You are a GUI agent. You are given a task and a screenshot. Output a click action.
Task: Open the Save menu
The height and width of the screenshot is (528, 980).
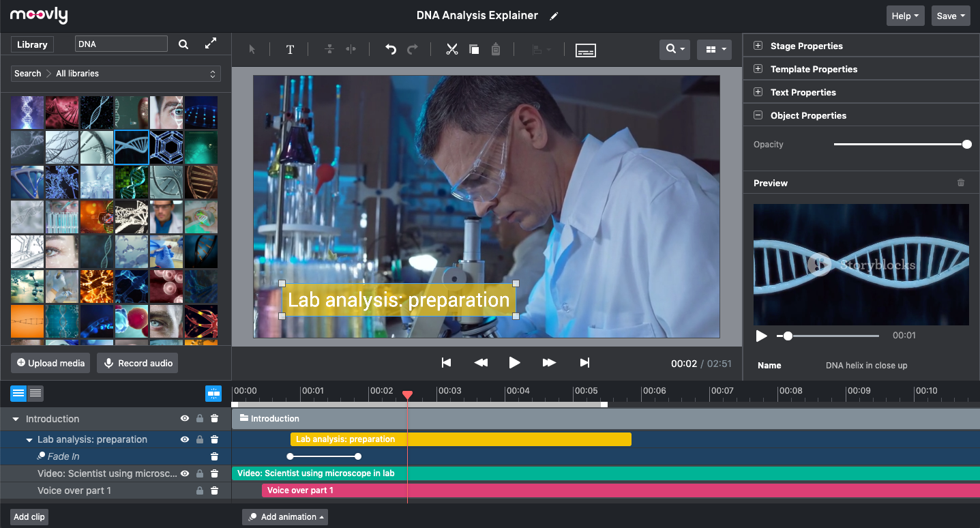coord(950,16)
